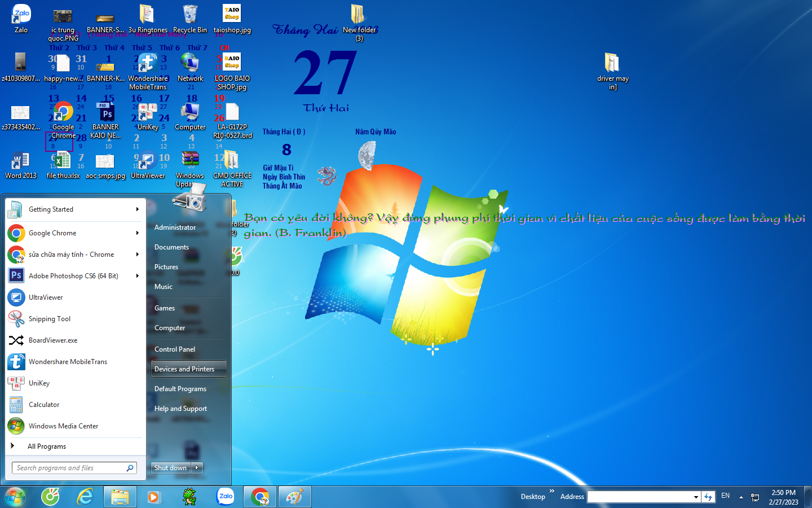Click the Shut down button

171,468
